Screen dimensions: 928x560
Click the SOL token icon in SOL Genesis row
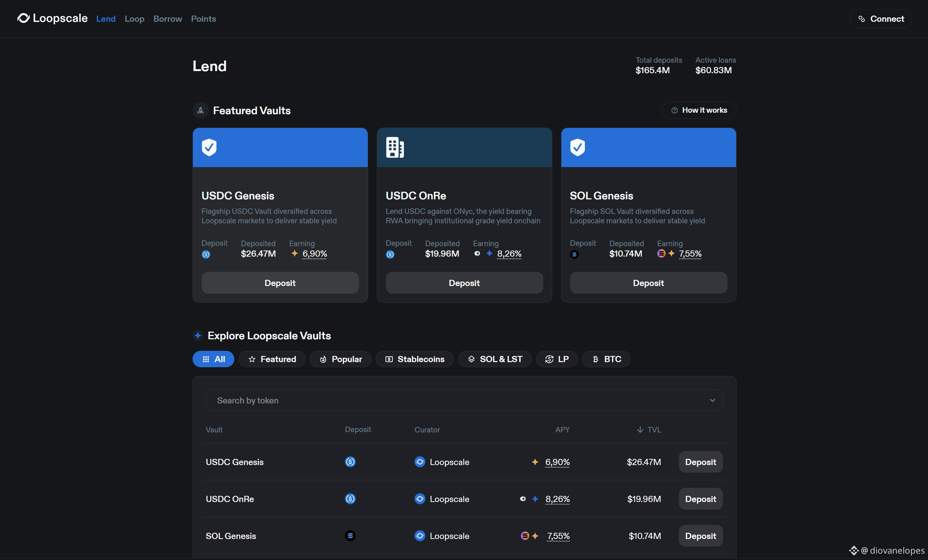click(350, 536)
